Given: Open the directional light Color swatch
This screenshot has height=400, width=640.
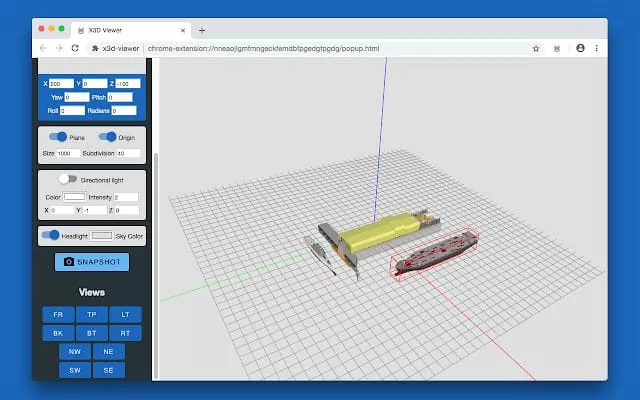Looking at the screenshot, I should tap(74, 197).
